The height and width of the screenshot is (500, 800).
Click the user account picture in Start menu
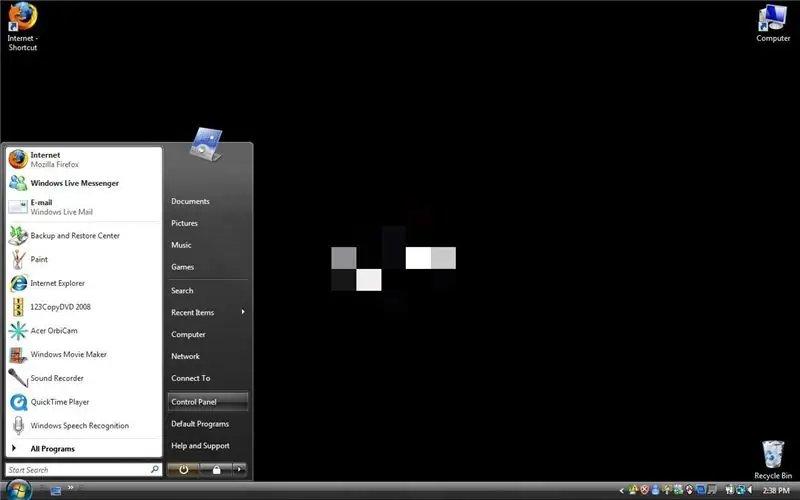coord(206,144)
